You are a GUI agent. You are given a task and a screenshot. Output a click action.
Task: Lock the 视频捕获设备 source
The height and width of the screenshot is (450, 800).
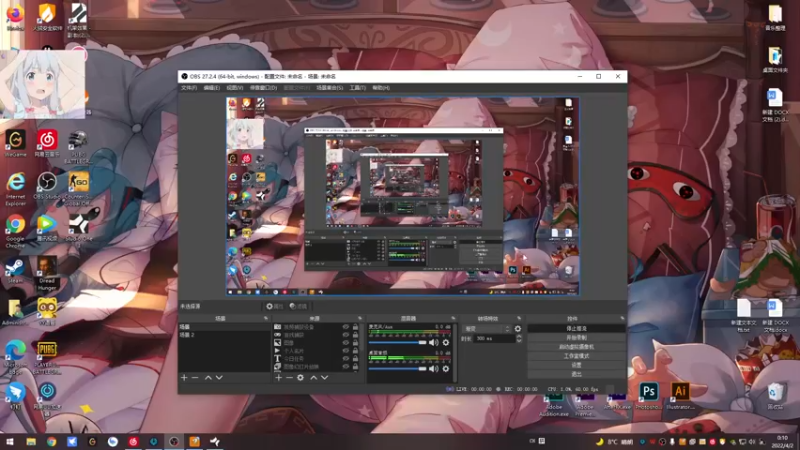[355, 327]
